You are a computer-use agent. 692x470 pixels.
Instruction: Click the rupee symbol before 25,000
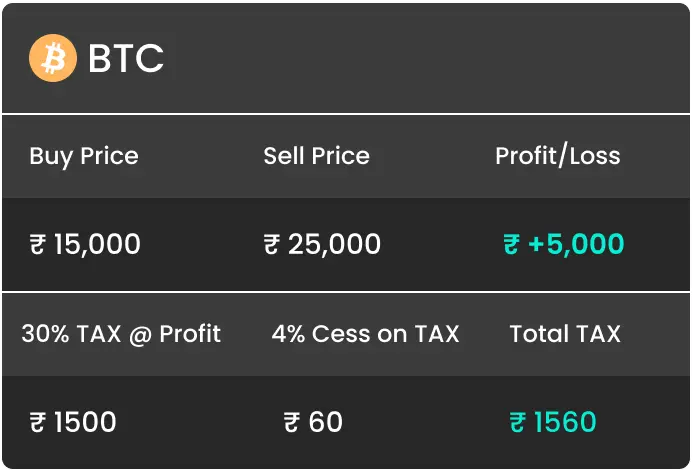272,244
